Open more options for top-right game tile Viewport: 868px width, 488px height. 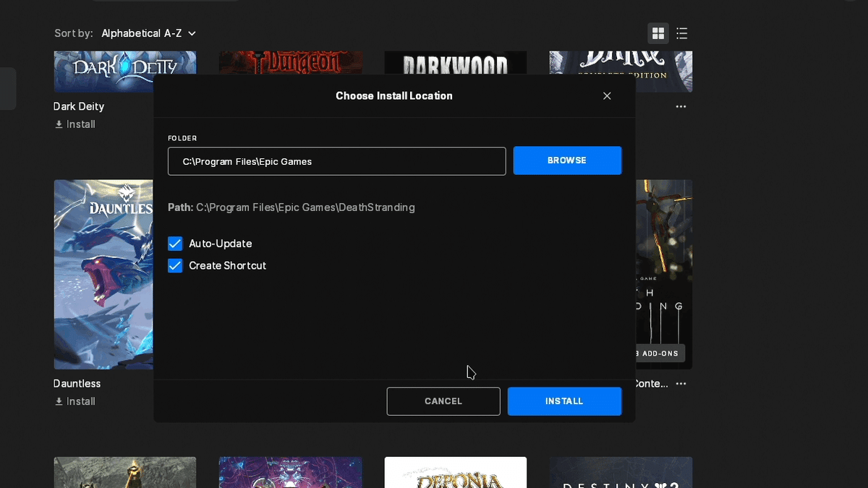(681, 106)
